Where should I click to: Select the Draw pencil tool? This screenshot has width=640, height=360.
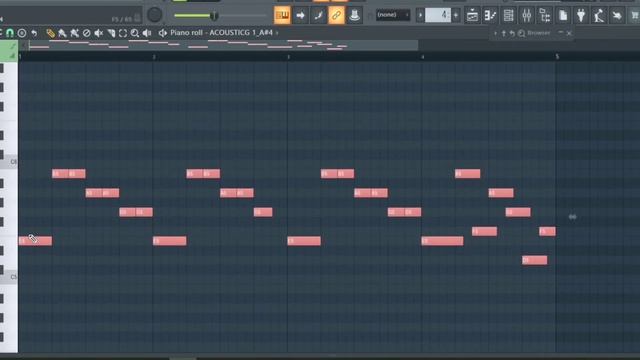[x=50, y=33]
